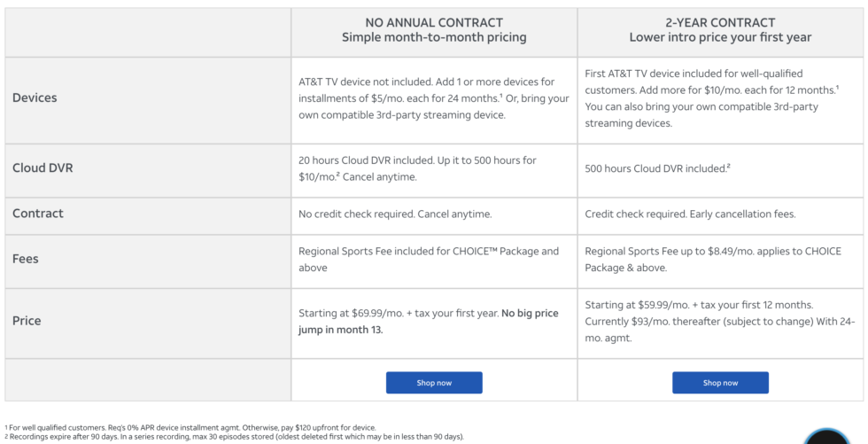Click the NO ANNUAL CONTRACT column header

[434, 30]
